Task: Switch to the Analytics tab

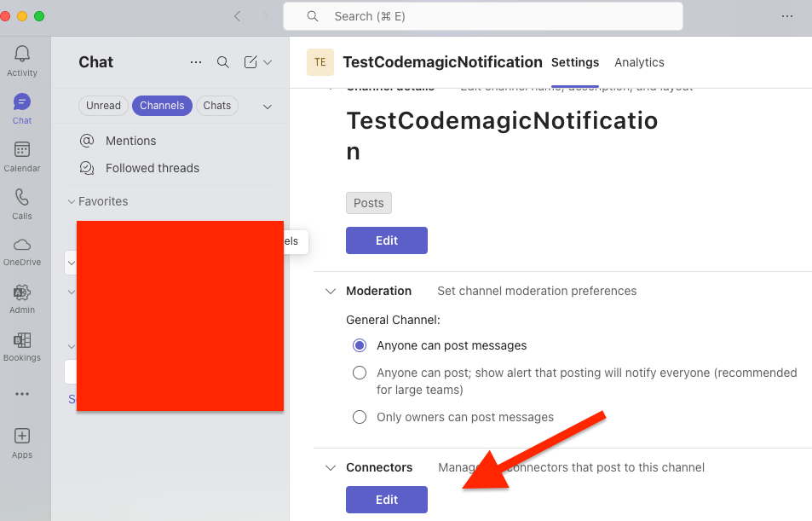Action: click(639, 62)
